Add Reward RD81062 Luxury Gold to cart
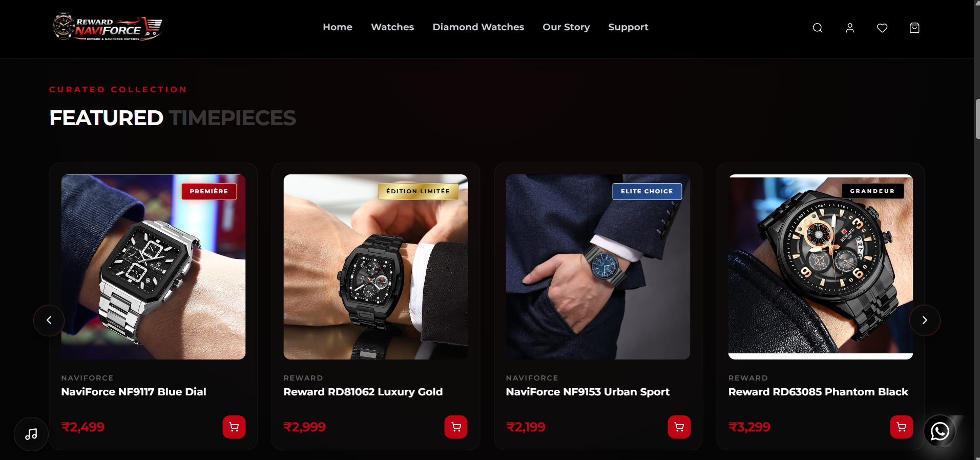Screen dimensions: 980x460 pos(456,427)
